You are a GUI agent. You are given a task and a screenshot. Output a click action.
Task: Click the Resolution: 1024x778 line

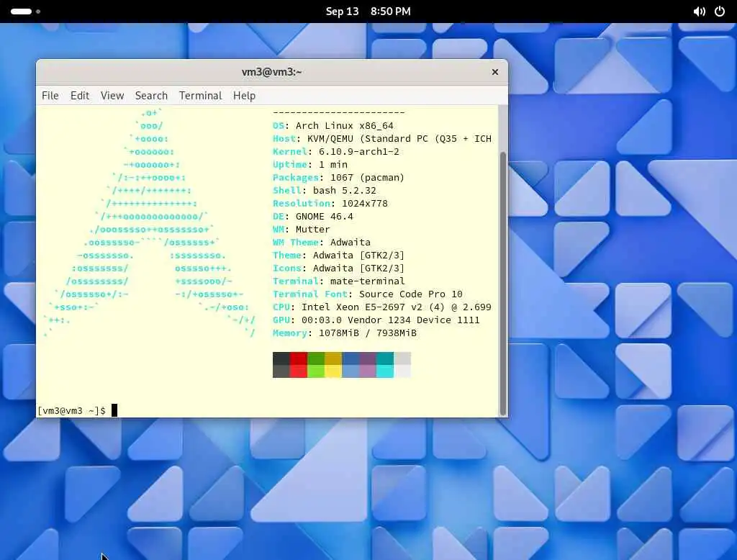tap(330, 203)
